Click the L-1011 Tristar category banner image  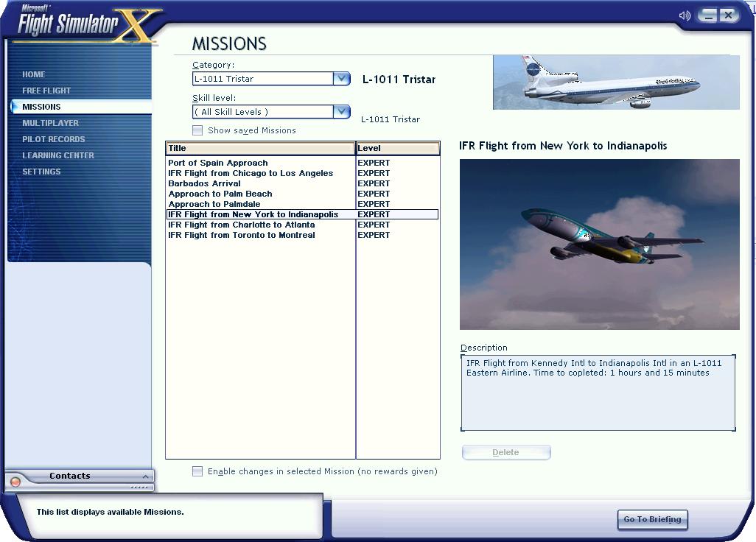point(616,82)
